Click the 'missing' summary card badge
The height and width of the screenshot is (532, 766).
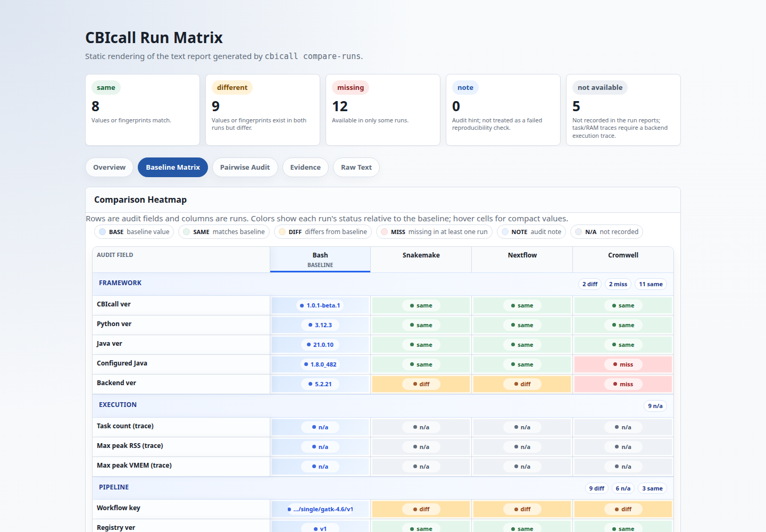click(x=351, y=87)
